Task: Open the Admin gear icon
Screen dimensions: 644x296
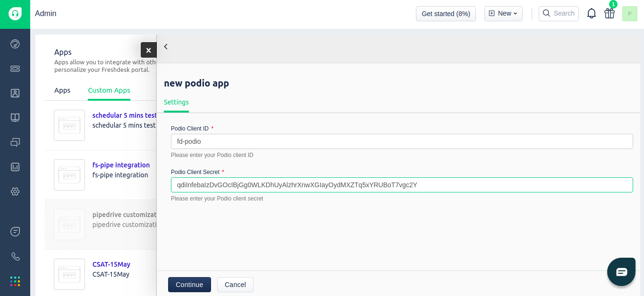Action: [x=15, y=192]
